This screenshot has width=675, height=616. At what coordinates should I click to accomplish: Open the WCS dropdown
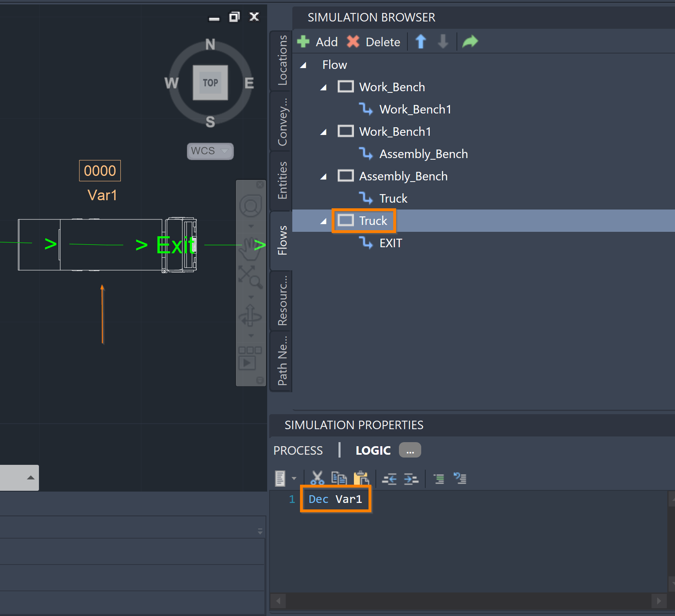(x=210, y=151)
